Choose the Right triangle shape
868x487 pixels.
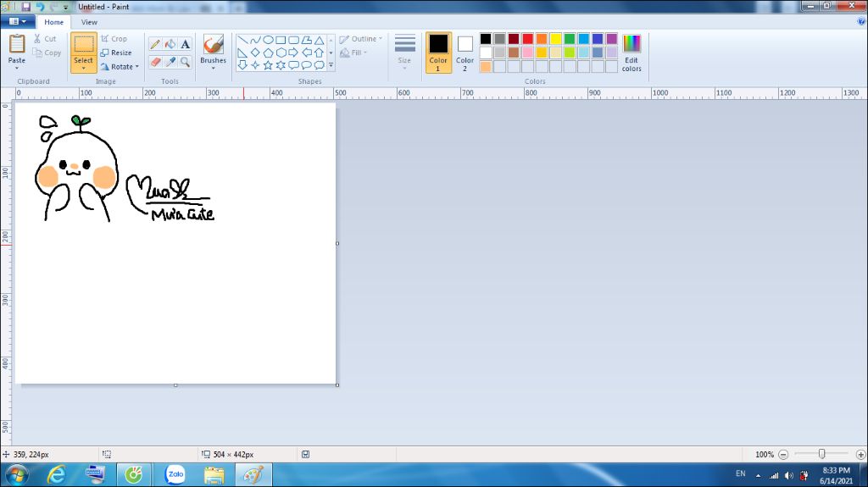[242, 53]
